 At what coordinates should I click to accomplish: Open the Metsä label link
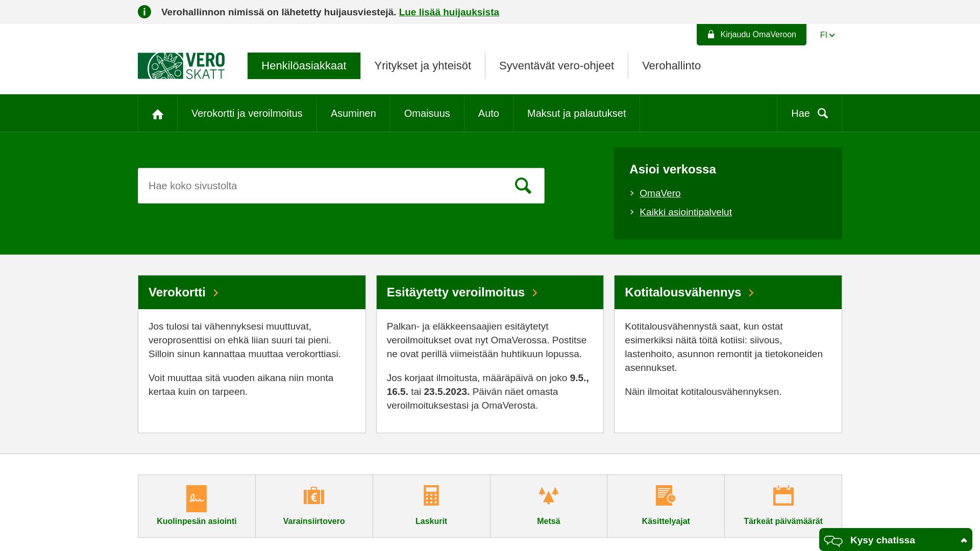pyautogui.click(x=549, y=521)
